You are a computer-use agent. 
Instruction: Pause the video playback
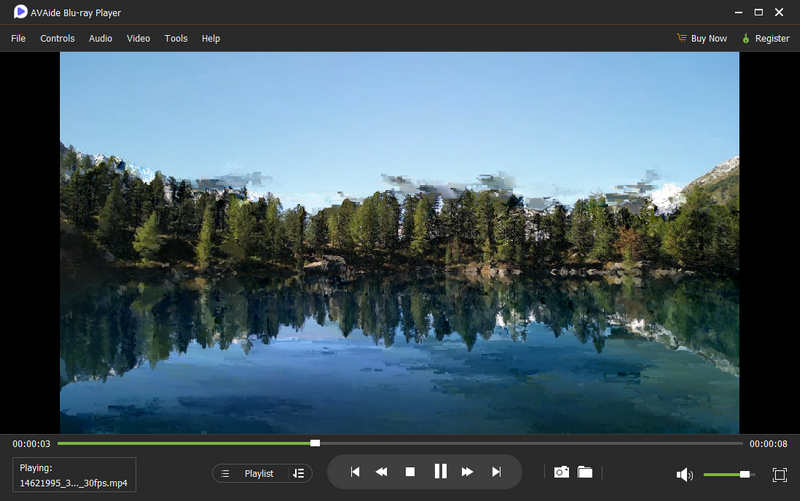click(x=440, y=472)
